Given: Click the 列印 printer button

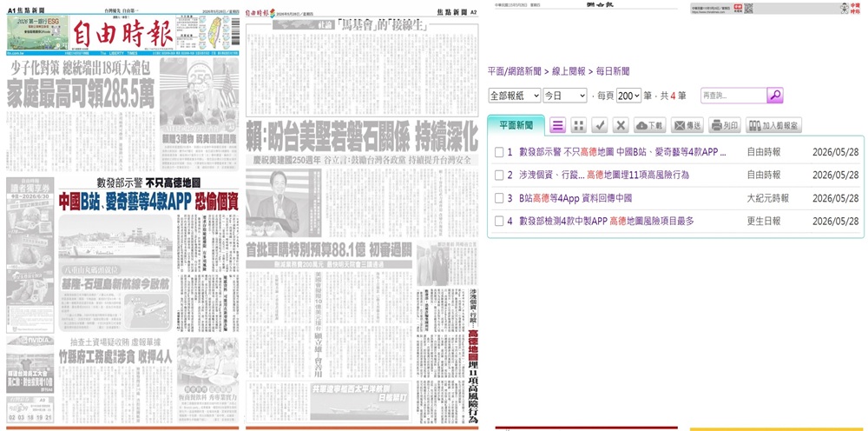Looking at the screenshot, I should coord(725,125).
